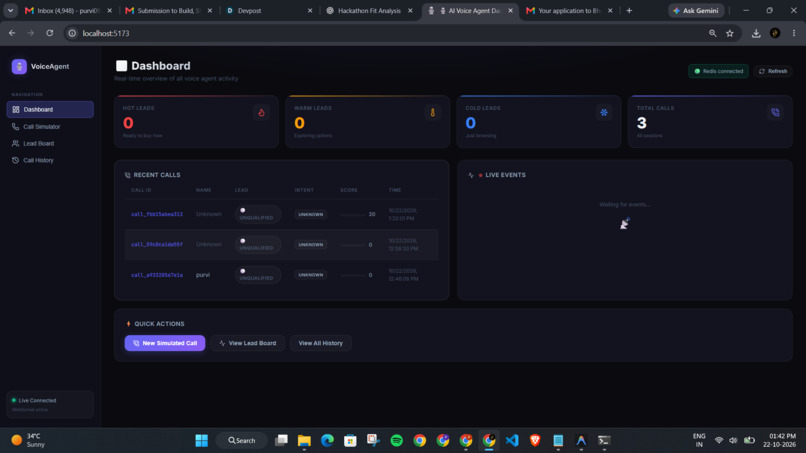
Task: Click the VoiceAgent logo icon
Action: 19,66
